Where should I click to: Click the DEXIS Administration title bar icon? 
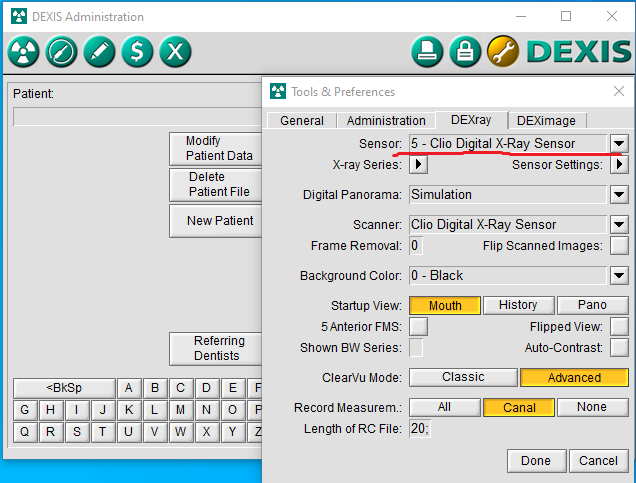19,16
